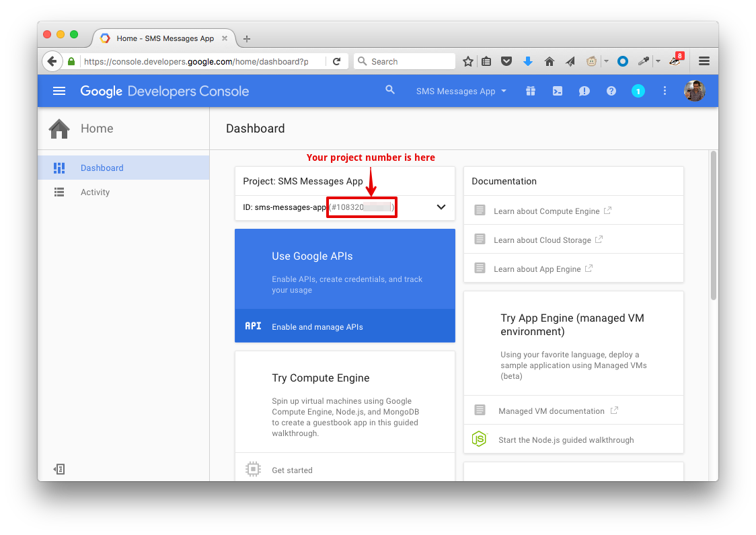
Task: Click the URL address bar
Action: [x=196, y=62]
